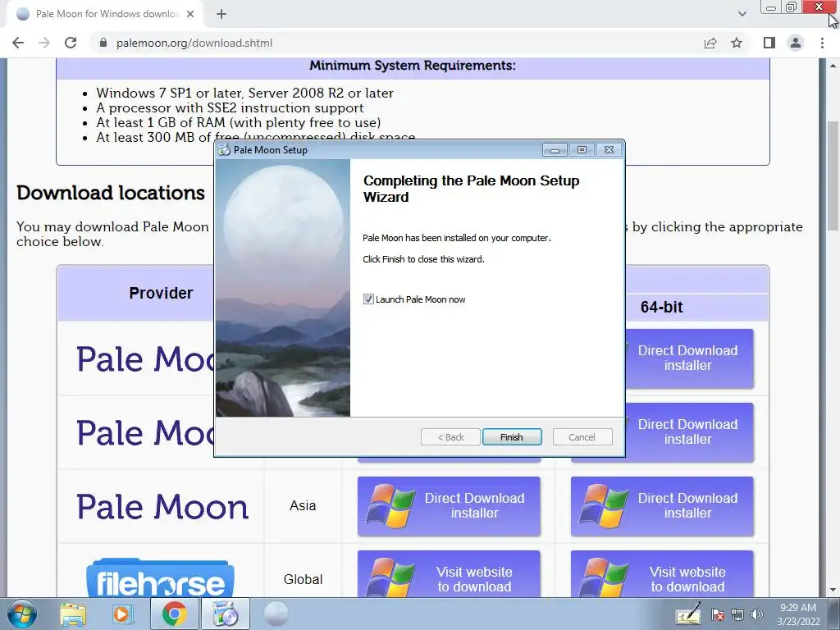Click the page scrollbar down arrow
The image size is (840, 630).
(x=833, y=590)
